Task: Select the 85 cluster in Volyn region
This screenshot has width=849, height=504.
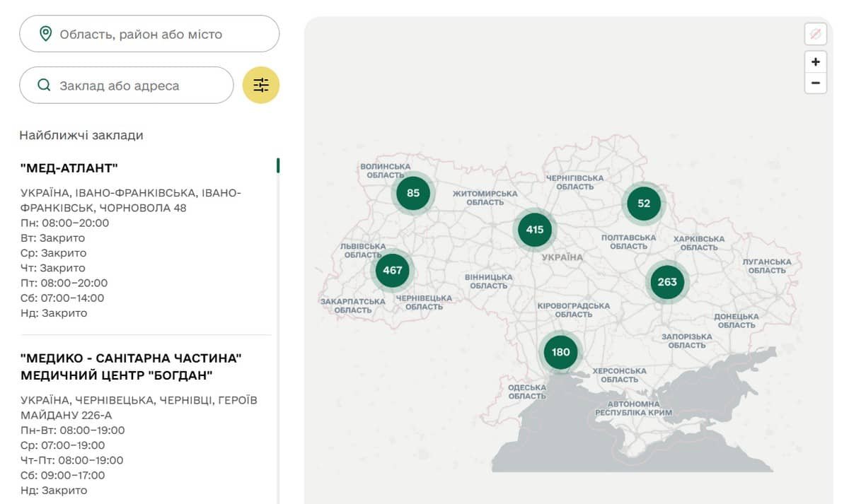Action: point(413,193)
